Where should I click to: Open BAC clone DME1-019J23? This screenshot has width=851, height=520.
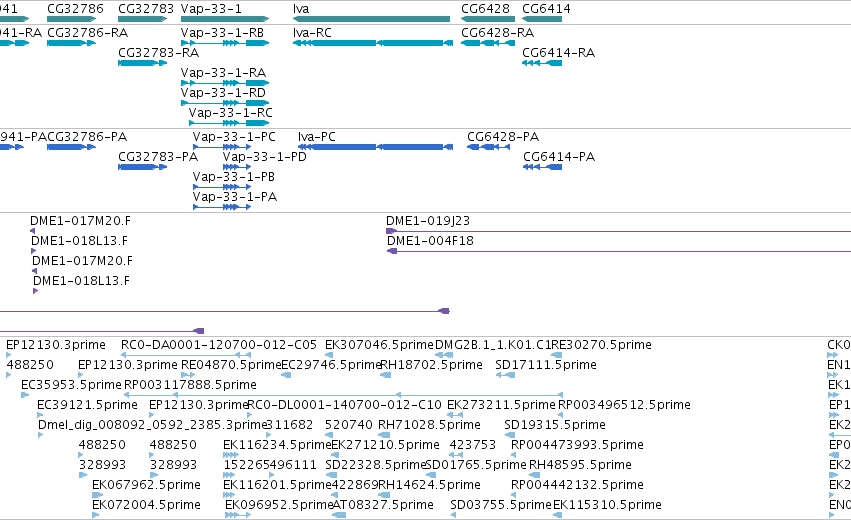(428, 221)
